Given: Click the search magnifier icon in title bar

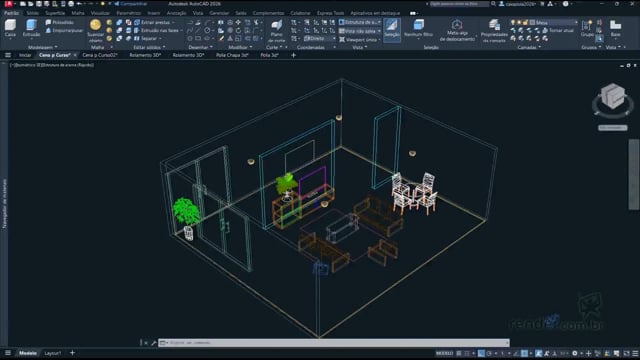Looking at the screenshot, I should point(493,4).
